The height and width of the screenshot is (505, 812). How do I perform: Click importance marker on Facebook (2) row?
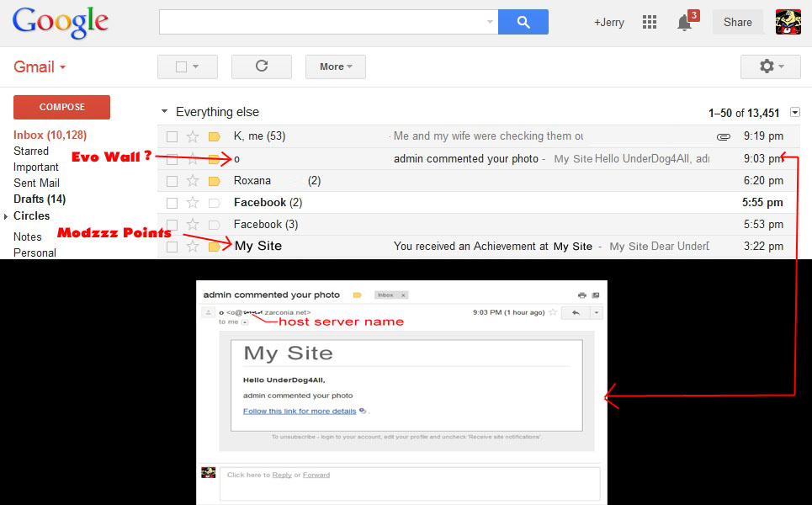(x=215, y=203)
